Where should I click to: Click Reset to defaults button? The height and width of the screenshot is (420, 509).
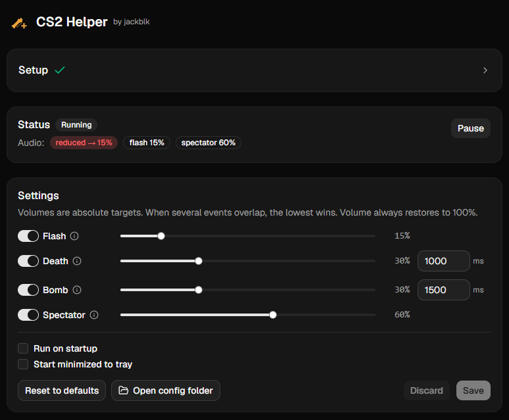[x=62, y=390]
